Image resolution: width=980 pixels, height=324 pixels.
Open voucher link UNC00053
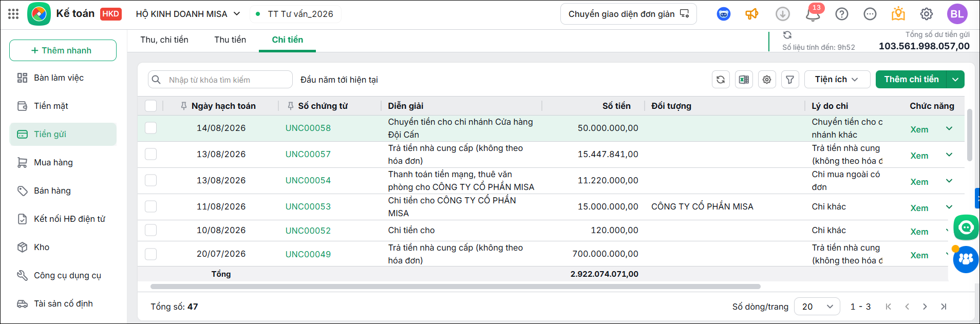(x=308, y=207)
